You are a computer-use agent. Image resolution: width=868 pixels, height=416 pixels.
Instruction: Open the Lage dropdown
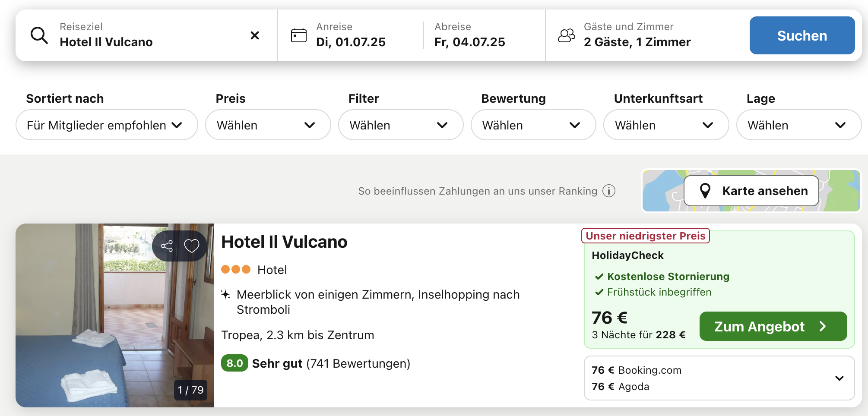point(799,125)
